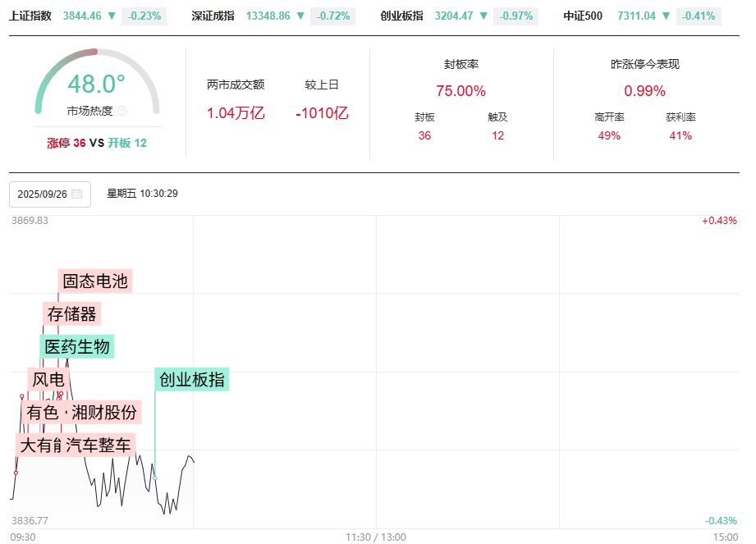
Task: Click the 封板率 75.00% value
Action: pyautogui.click(x=460, y=91)
